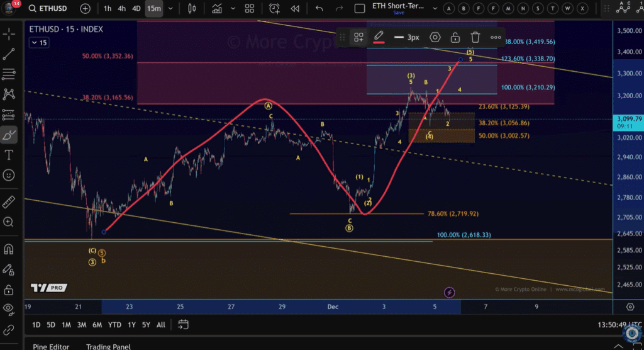Switch to the 1h timeframe

point(108,8)
